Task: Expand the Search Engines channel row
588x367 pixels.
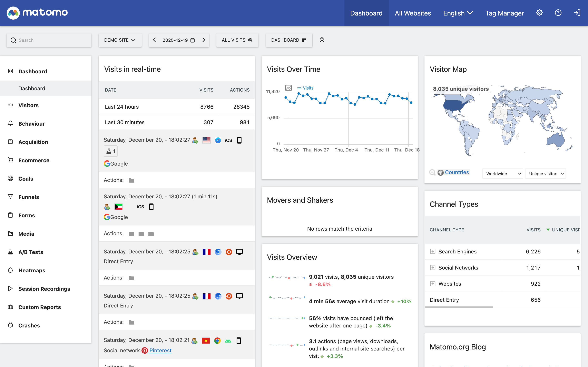Action: (432, 251)
